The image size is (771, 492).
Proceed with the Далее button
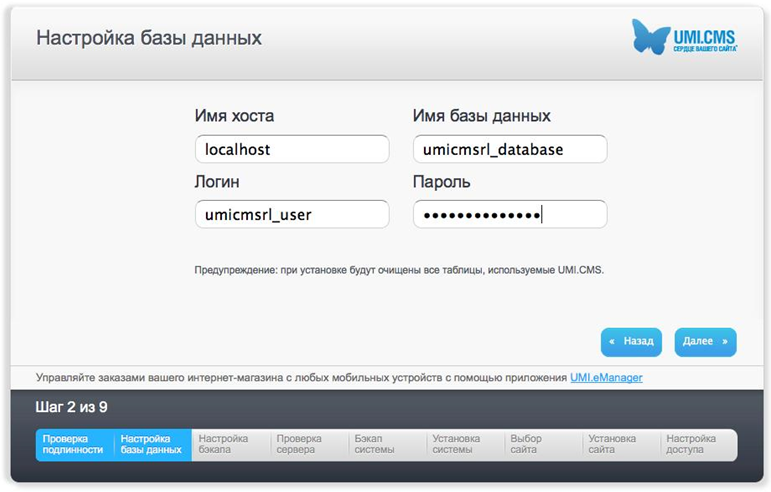[705, 341]
